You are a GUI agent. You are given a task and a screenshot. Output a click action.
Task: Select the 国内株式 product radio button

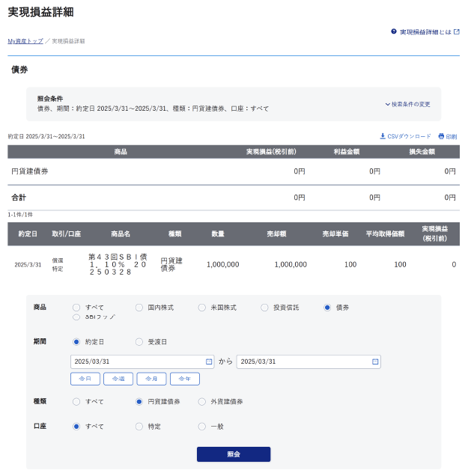pyautogui.click(x=139, y=308)
